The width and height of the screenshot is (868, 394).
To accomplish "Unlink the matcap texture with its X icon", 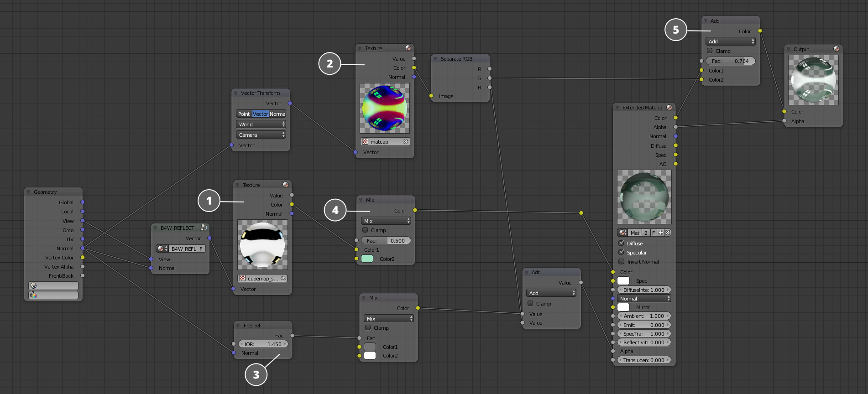I will tap(406, 142).
